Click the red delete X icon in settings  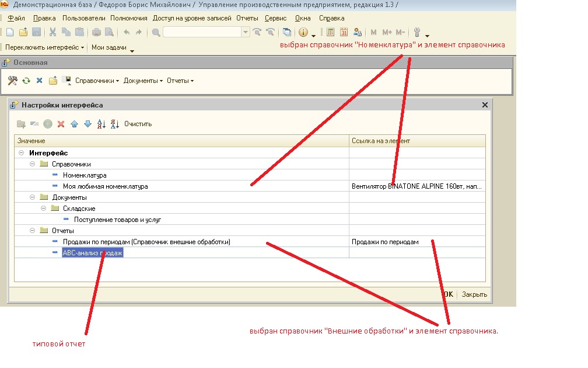pos(61,124)
